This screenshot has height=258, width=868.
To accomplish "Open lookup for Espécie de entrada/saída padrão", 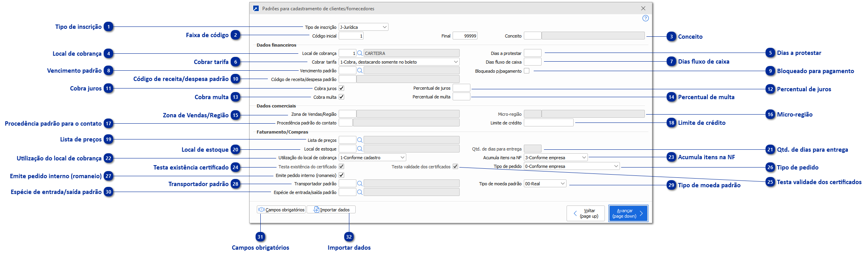I will pos(360,192).
